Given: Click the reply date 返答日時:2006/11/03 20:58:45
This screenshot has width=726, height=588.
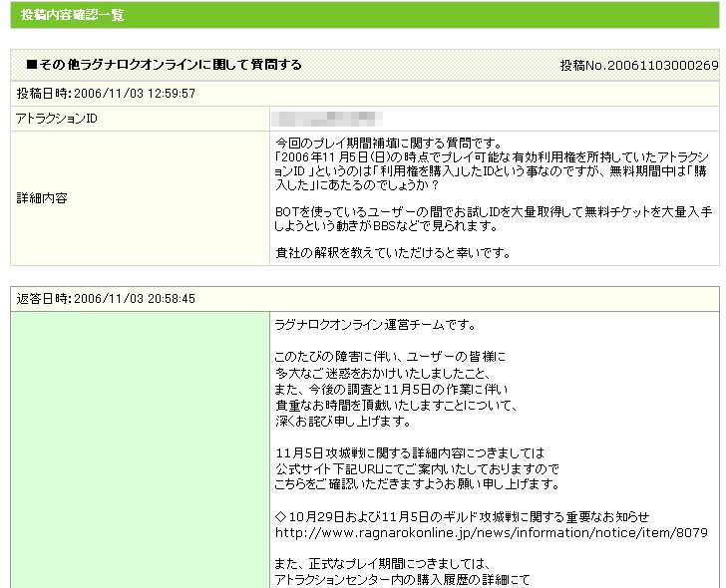Looking at the screenshot, I should click(106, 298).
